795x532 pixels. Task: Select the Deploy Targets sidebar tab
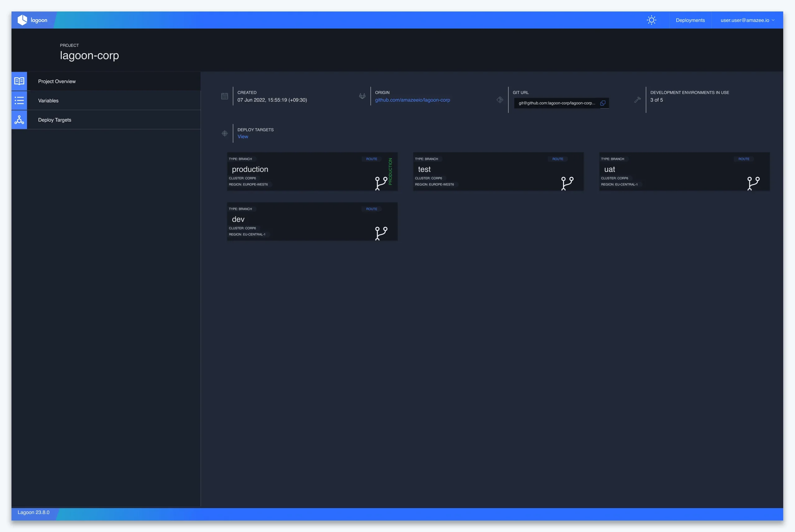point(55,120)
